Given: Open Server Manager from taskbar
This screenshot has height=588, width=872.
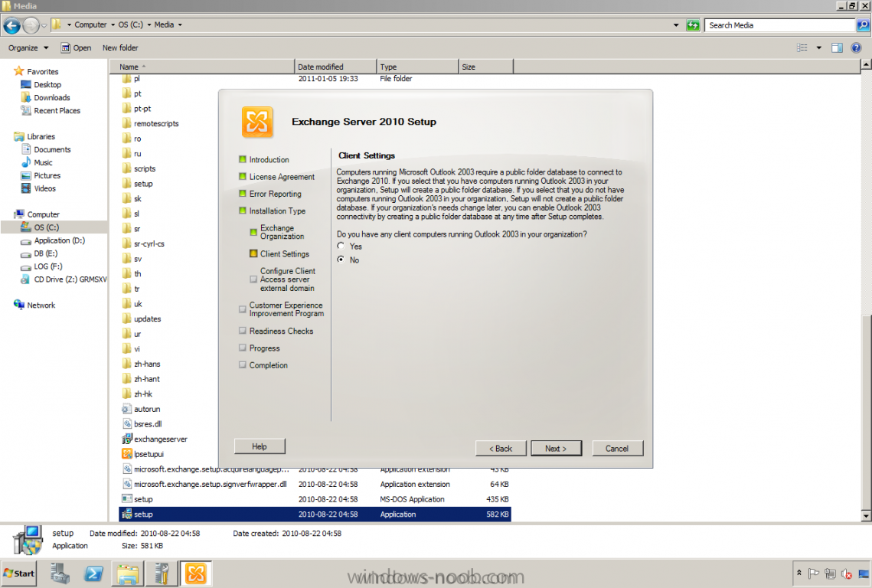Looking at the screenshot, I should pyautogui.click(x=60, y=573).
